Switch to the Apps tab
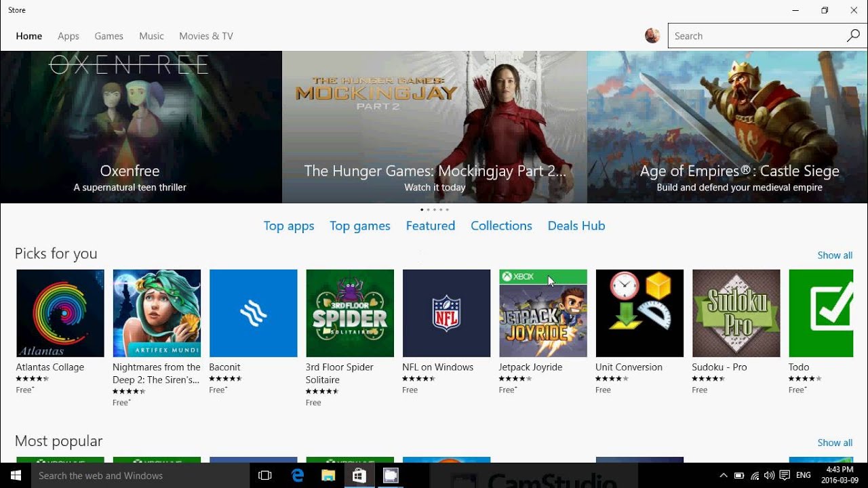This screenshot has width=868, height=488. click(68, 36)
